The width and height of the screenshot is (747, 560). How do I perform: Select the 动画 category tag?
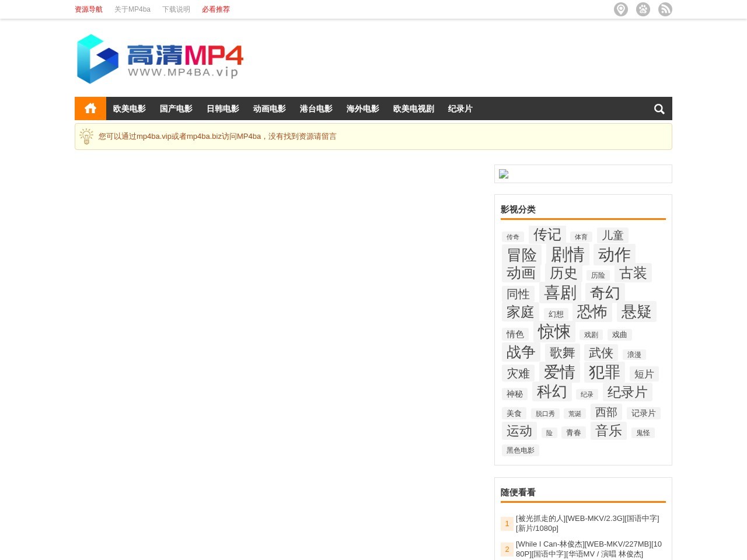pyautogui.click(x=521, y=273)
